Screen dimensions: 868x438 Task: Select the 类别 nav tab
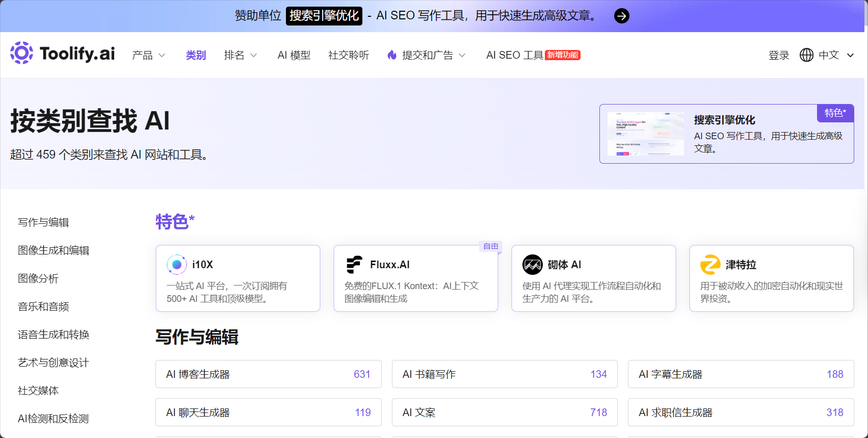pyautogui.click(x=196, y=55)
